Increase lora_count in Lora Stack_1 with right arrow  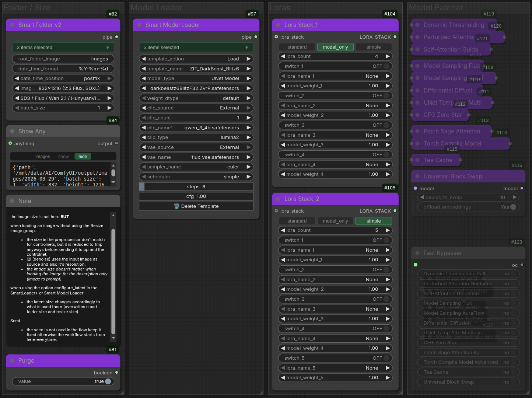coord(388,56)
